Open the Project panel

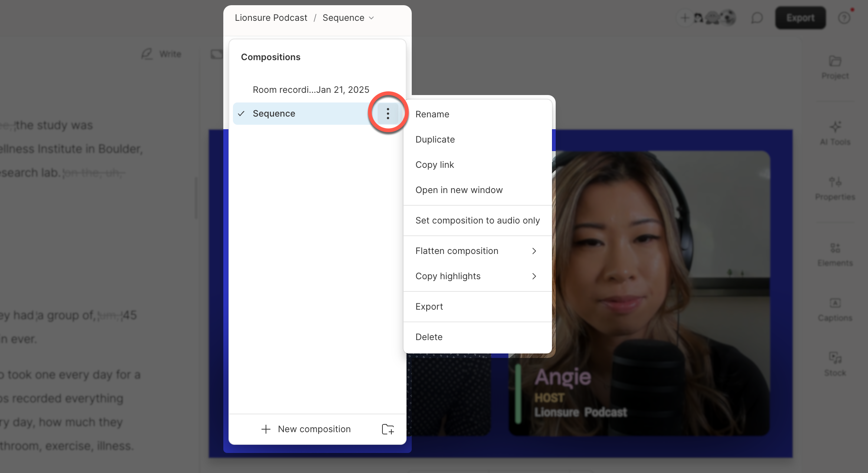(835, 67)
